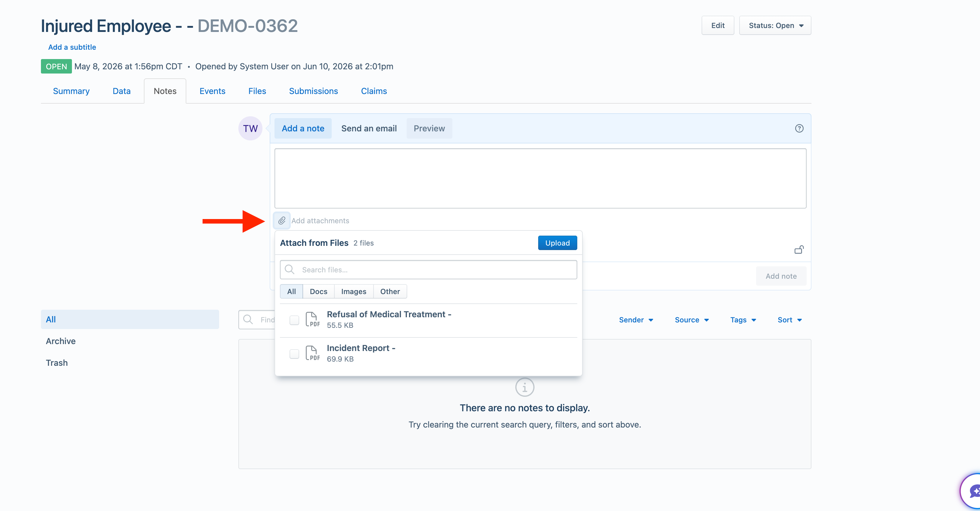Switch to the Send an email tab
980x511 pixels.
click(369, 128)
